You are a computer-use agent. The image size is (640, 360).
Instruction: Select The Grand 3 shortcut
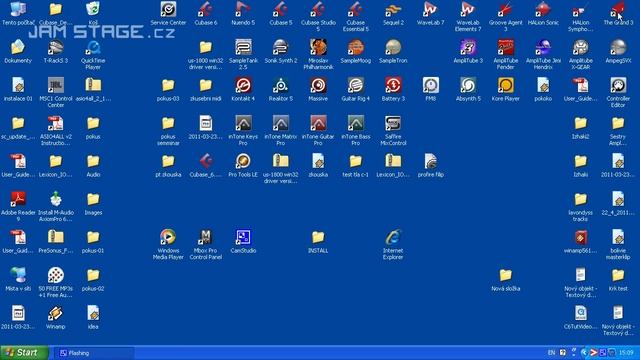click(618, 9)
